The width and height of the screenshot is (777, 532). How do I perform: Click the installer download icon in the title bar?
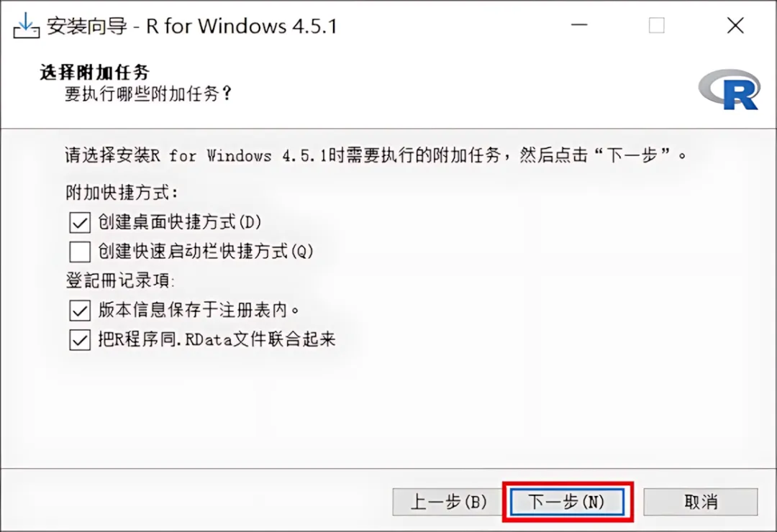26,25
